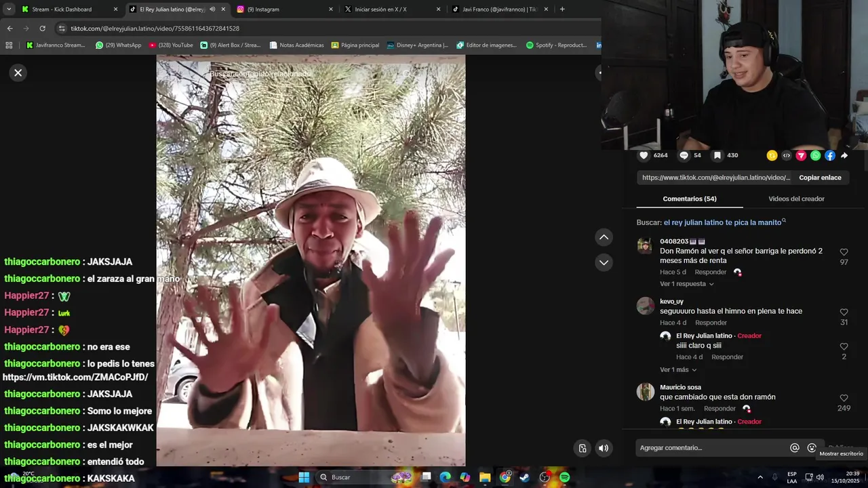Mute the video with speaker icon
The height and width of the screenshot is (488, 868).
[x=604, y=448]
